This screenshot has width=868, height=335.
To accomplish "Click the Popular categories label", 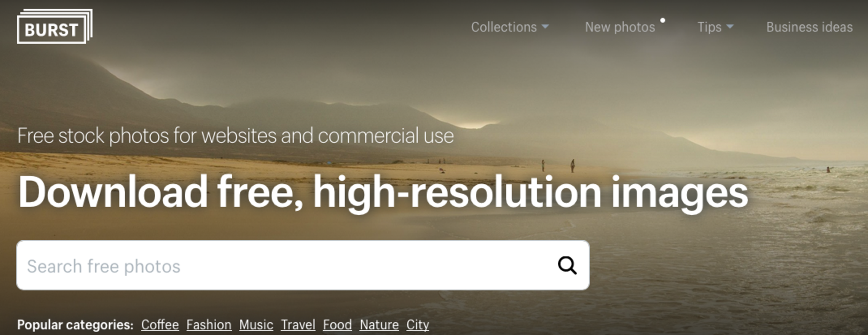I will tap(75, 325).
